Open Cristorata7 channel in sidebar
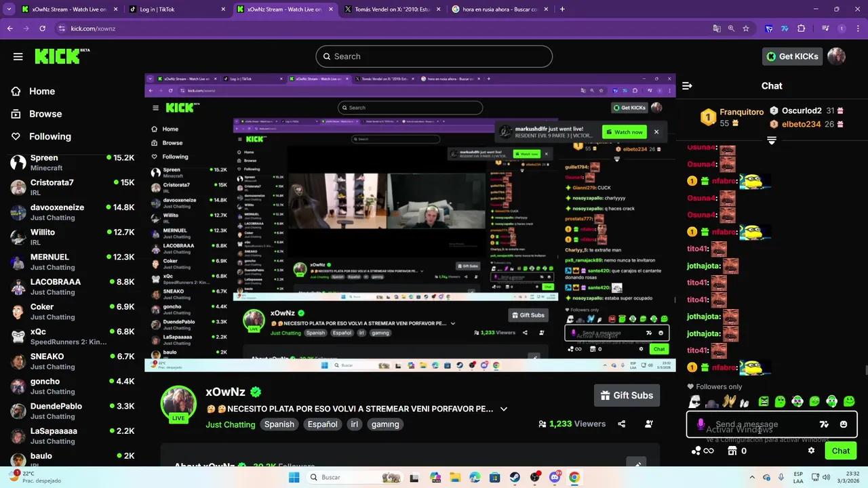 (72, 188)
